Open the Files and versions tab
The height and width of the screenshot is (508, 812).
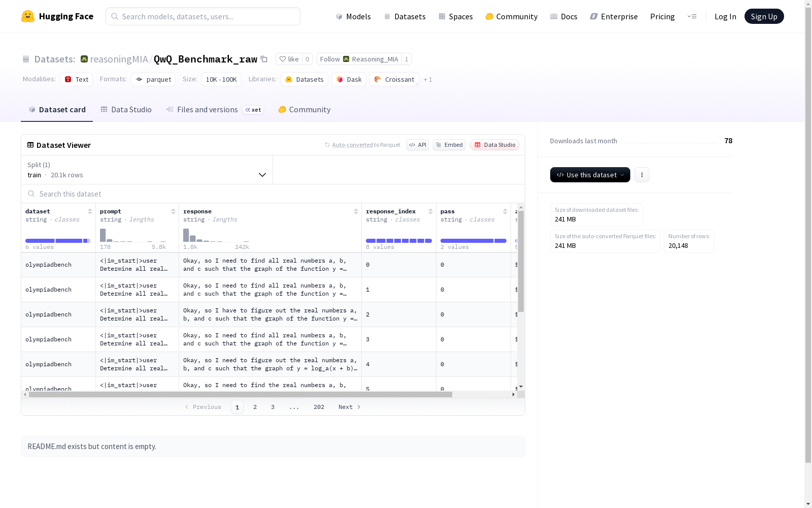(x=215, y=110)
